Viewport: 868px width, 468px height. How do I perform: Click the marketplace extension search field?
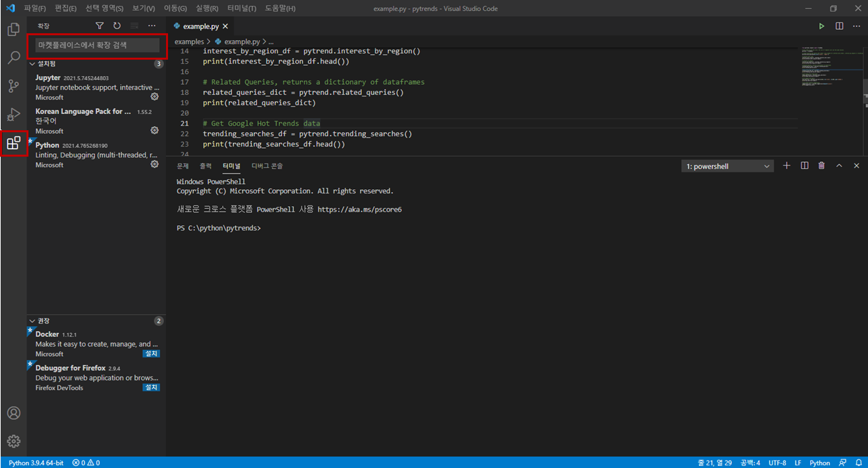point(98,45)
